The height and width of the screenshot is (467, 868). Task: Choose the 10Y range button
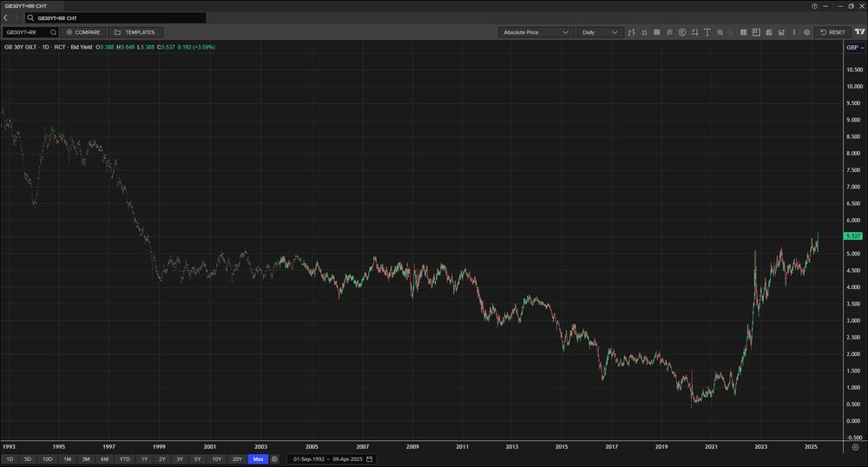[216, 459]
